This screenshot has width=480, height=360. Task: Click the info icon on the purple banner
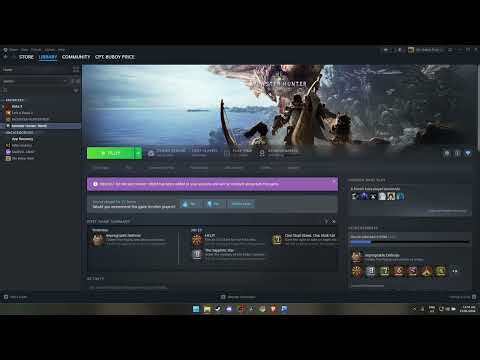pyautogui.click(x=95, y=184)
